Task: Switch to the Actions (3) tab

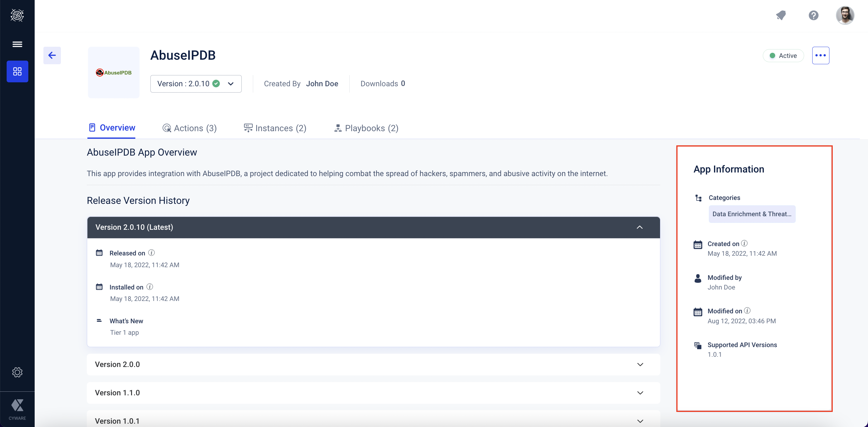Action: pos(189,128)
